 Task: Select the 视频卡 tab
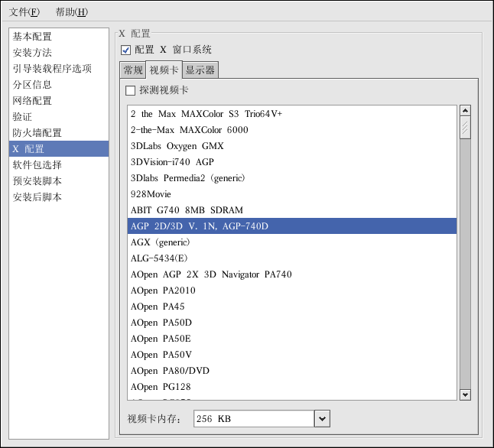point(164,70)
